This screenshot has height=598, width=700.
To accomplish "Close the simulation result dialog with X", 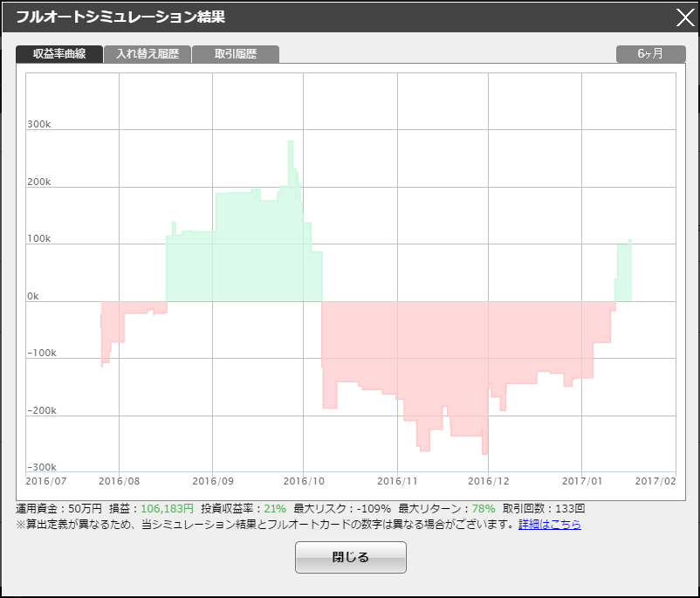I will (685, 17).
